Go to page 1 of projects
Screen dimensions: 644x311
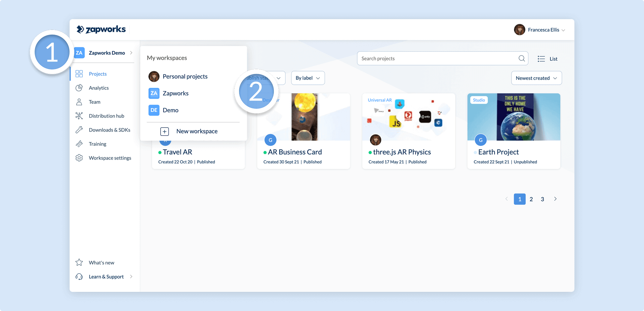point(520,199)
